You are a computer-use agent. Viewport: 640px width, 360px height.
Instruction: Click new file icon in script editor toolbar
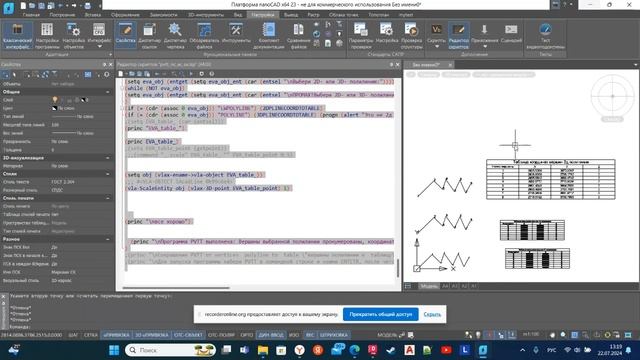[x=121, y=74]
